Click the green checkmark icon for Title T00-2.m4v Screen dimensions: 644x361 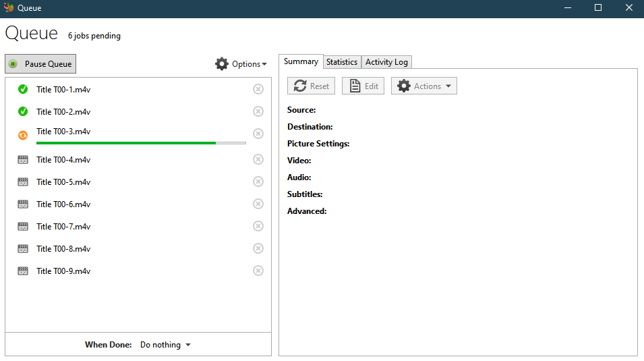coord(23,111)
